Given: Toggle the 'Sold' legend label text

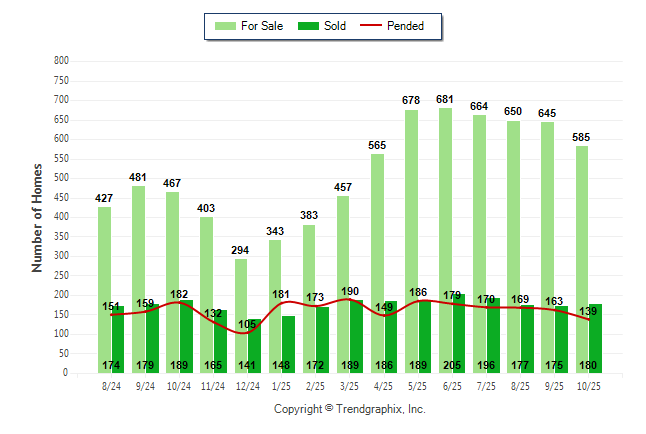Looking at the screenshot, I should click(x=335, y=26).
